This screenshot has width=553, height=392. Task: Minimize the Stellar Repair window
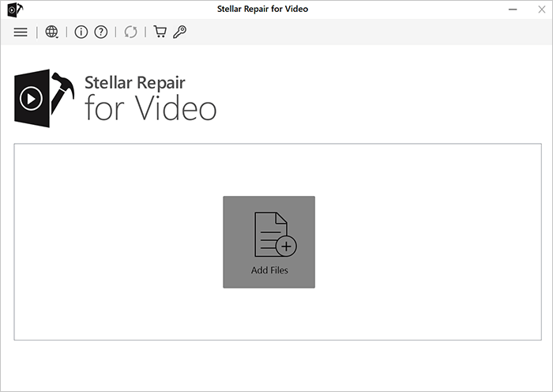[x=513, y=9]
